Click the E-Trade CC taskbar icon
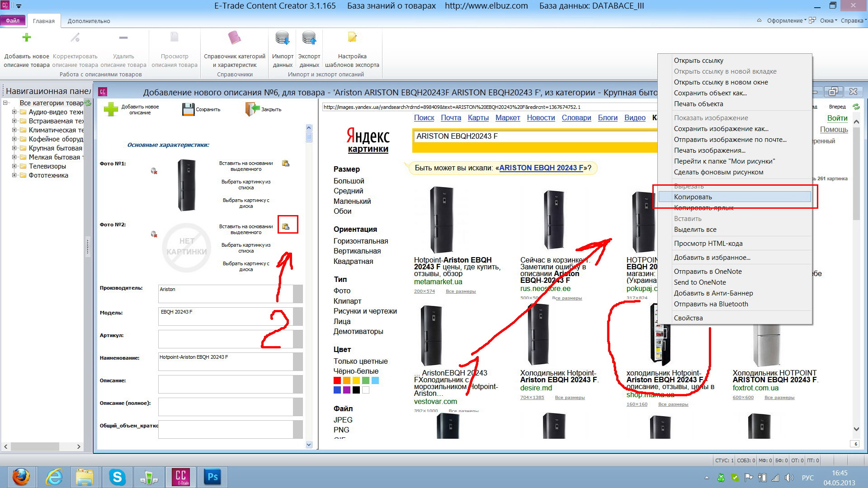The width and height of the screenshot is (868, 488). point(181,477)
